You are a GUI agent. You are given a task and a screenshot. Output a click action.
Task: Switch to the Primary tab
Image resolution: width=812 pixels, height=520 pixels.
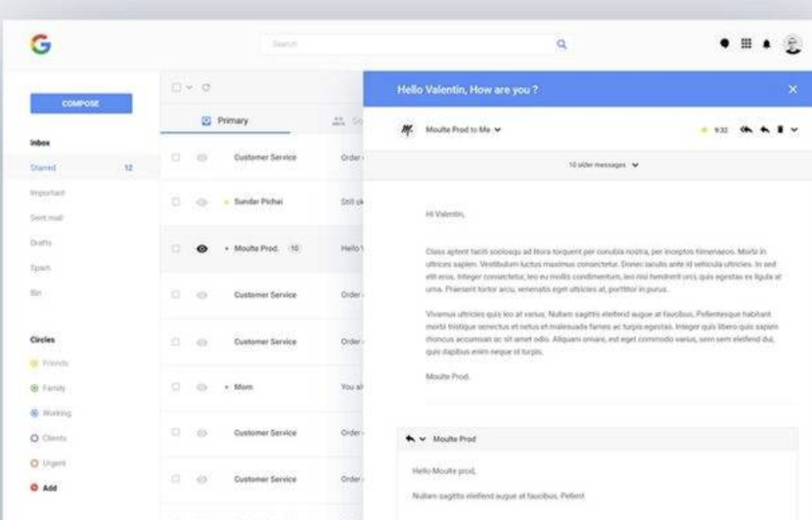(x=226, y=120)
